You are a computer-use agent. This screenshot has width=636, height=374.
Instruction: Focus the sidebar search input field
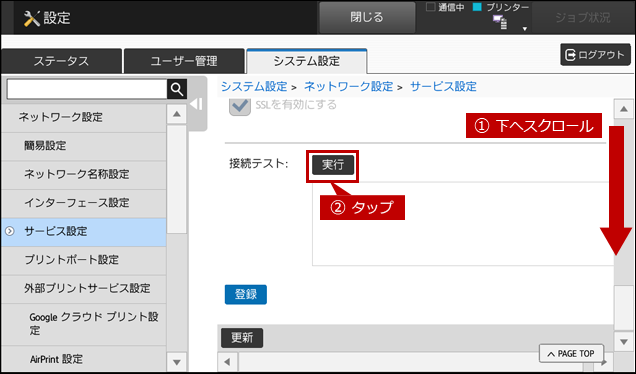[x=87, y=89]
